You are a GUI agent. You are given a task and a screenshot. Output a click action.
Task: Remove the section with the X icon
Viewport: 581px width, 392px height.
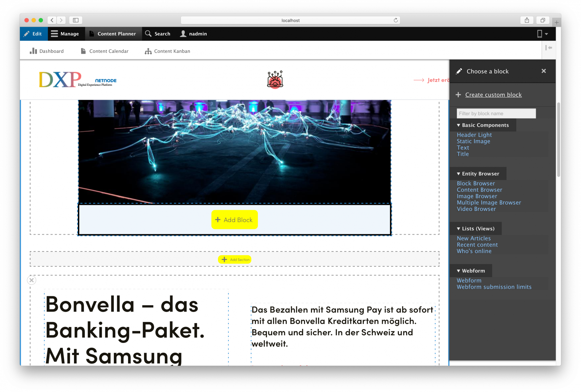(x=32, y=280)
